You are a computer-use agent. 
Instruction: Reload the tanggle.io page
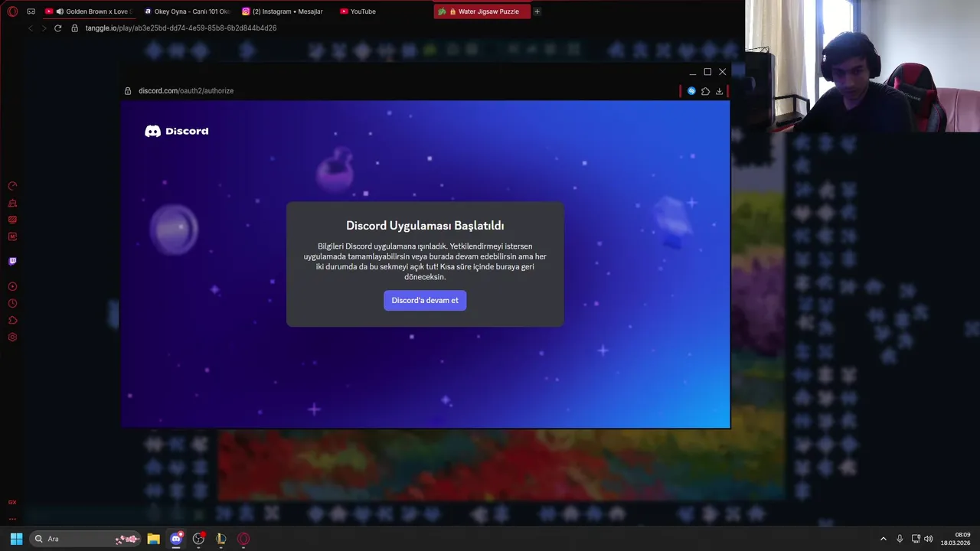click(x=57, y=28)
